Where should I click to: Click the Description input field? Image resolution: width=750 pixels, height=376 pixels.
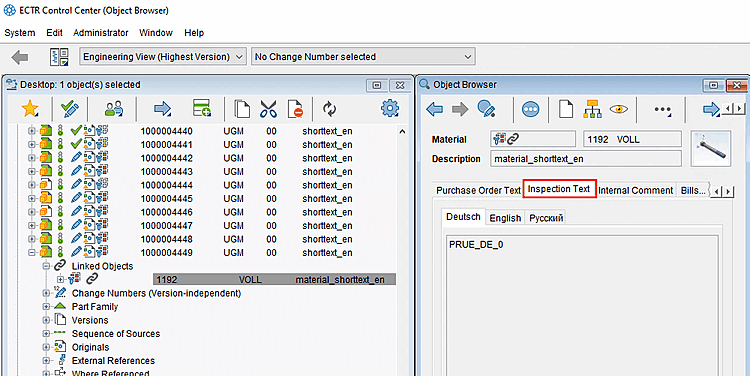click(x=586, y=159)
